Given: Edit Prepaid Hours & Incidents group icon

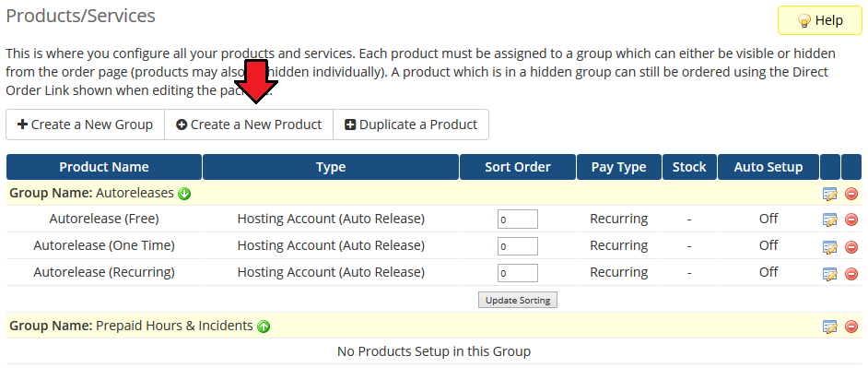Looking at the screenshot, I should point(830,327).
